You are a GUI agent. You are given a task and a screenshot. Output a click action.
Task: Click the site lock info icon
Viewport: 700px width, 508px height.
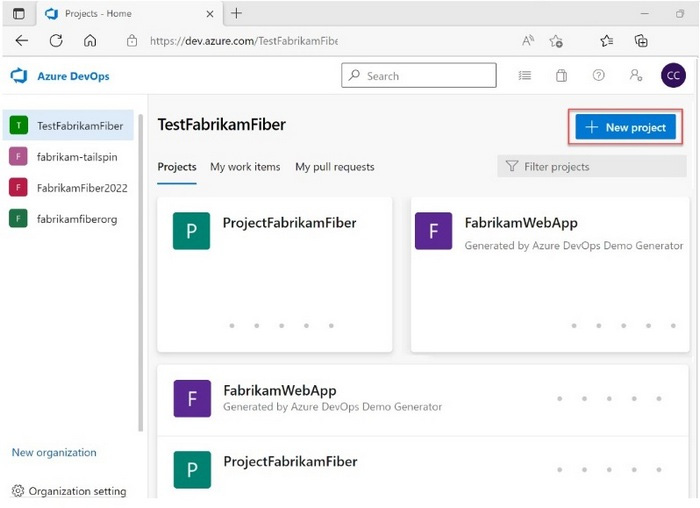pos(132,41)
